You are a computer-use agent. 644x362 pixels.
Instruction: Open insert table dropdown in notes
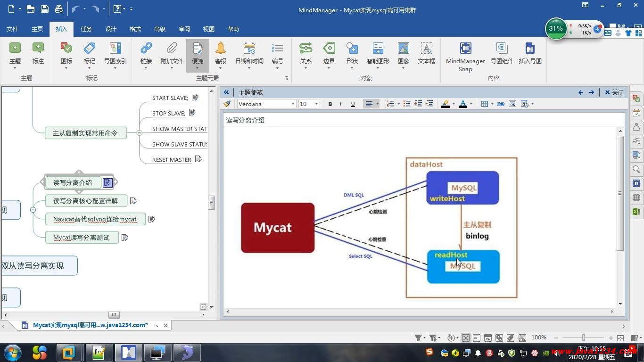[492, 104]
